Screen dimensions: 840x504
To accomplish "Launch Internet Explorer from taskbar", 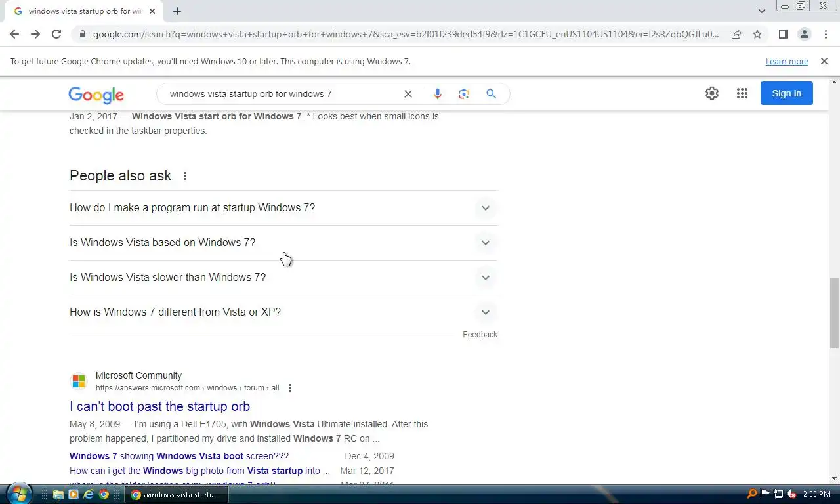I will [x=89, y=494].
